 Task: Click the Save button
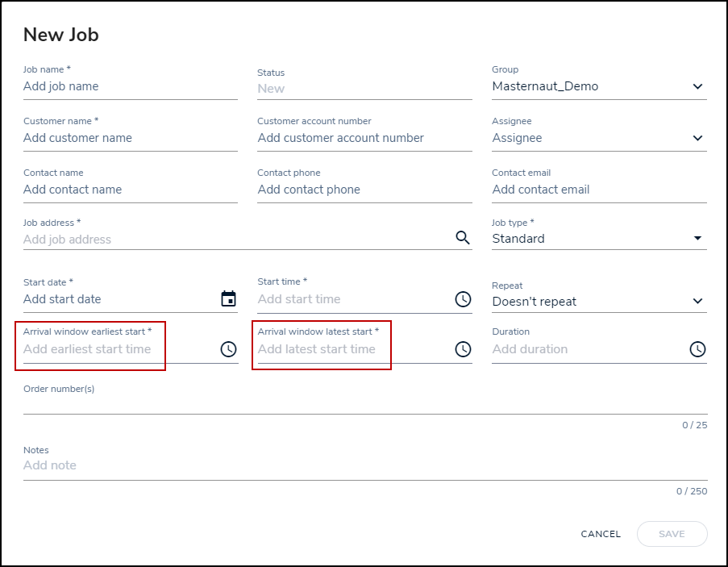(672, 534)
